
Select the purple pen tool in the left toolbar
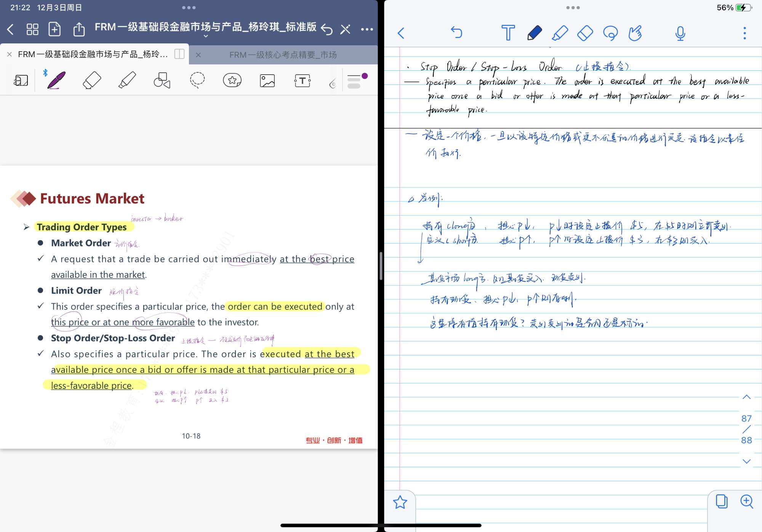click(x=56, y=80)
